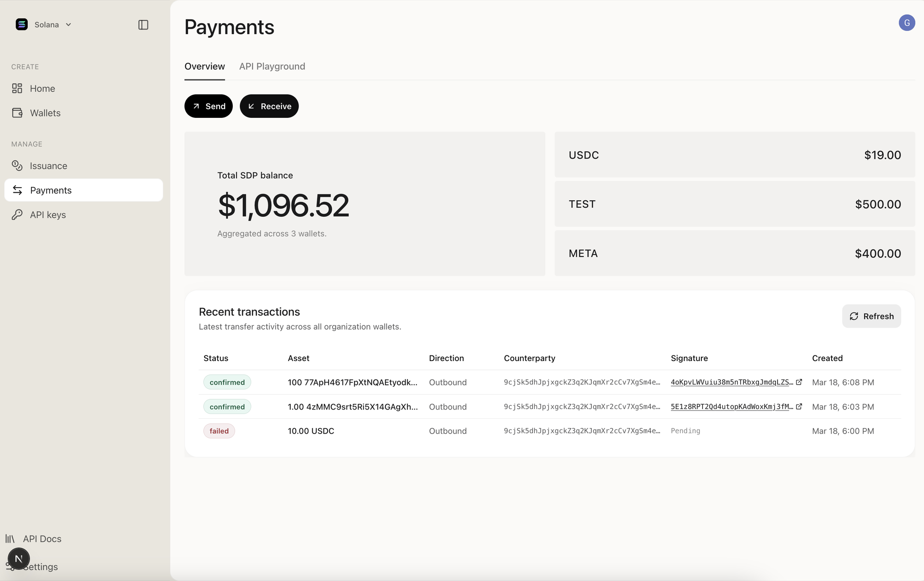This screenshot has height=581, width=924.
Task: Select the USDC balance card
Action: [x=734, y=155]
